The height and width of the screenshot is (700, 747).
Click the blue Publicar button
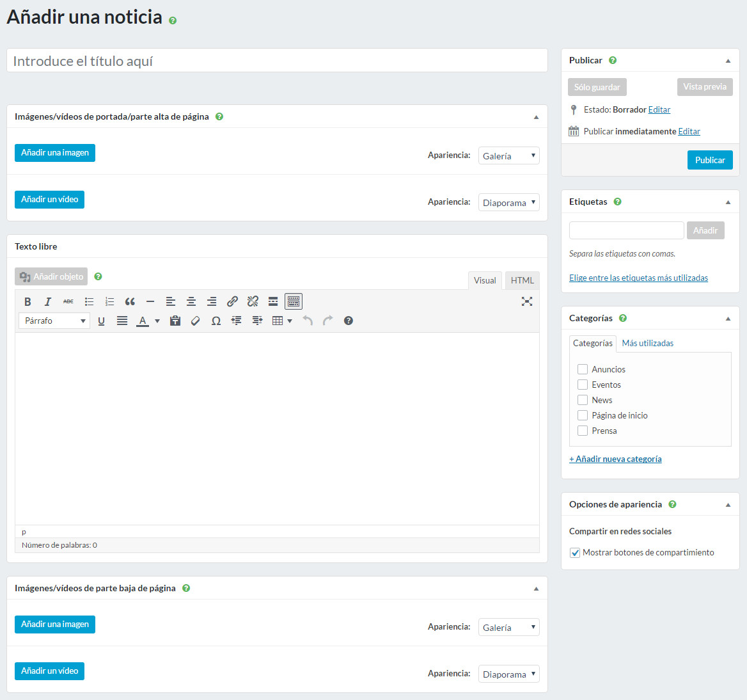point(710,160)
